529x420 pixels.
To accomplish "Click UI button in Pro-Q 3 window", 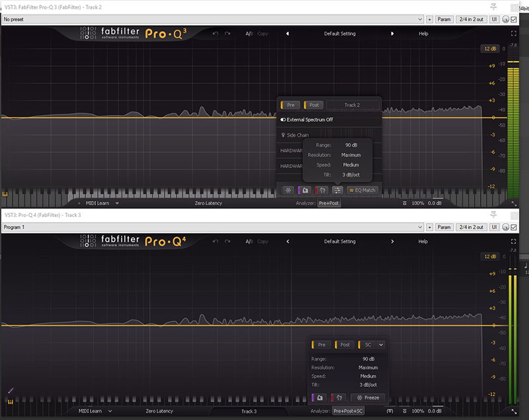I will pos(494,19).
